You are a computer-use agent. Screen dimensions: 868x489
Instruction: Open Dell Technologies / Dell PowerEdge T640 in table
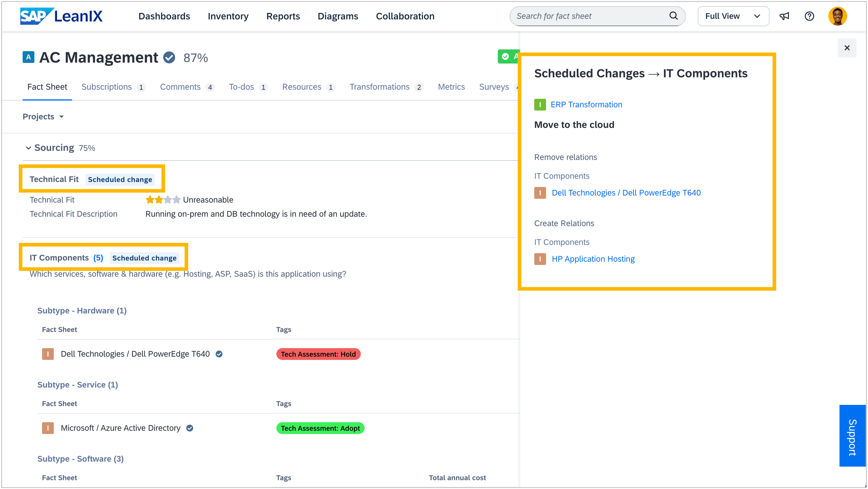tap(135, 354)
